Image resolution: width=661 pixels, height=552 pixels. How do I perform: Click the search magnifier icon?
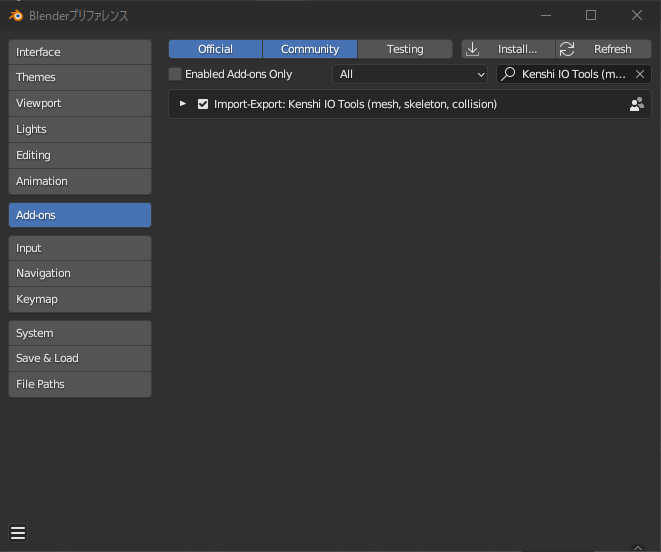(x=508, y=74)
